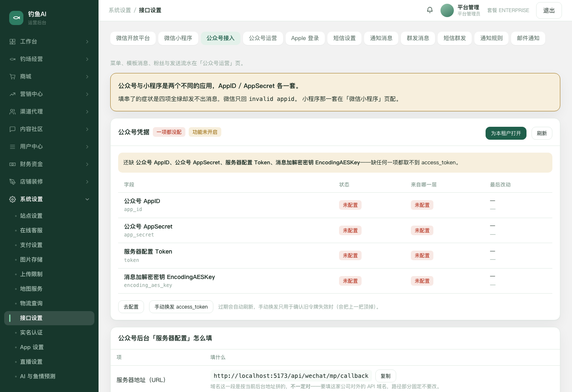Click the 退出 logout button
Viewport: 572px width, 392px height.
click(x=549, y=10)
